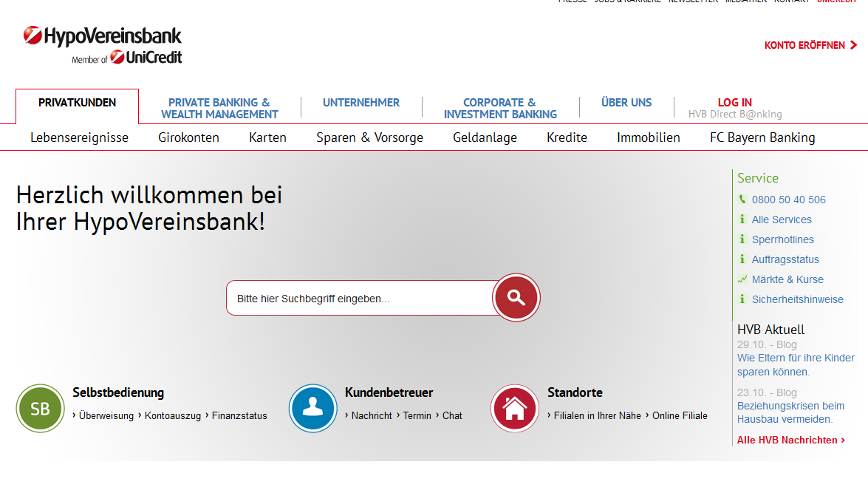The image size is (868, 490).
Task: Click into the Suchbegriff search field
Action: tap(360, 299)
